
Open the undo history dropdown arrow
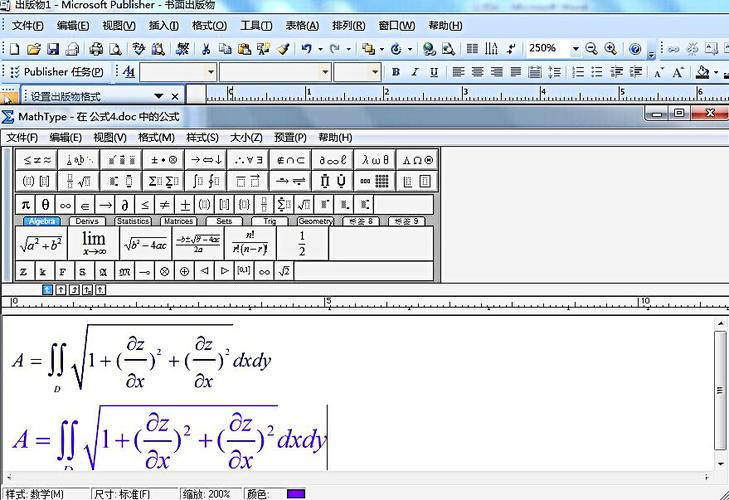click(x=320, y=49)
